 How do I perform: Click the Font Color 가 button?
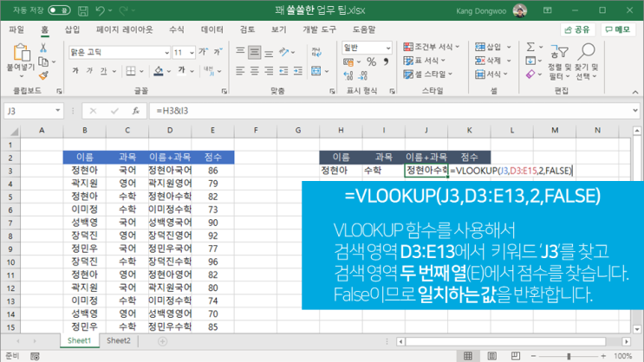coord(181,71)
